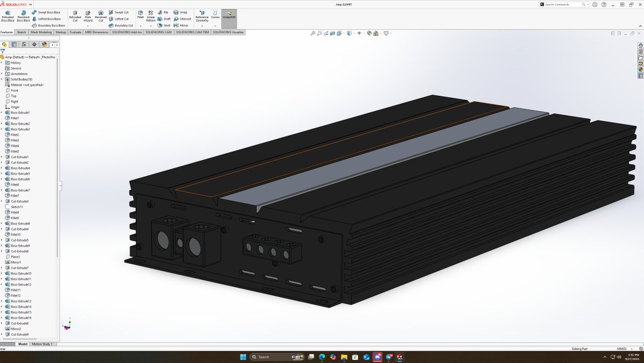Select the Extruded Boss/Base tool
Viewport: 644px width, 363px height.
coord(8,16)
